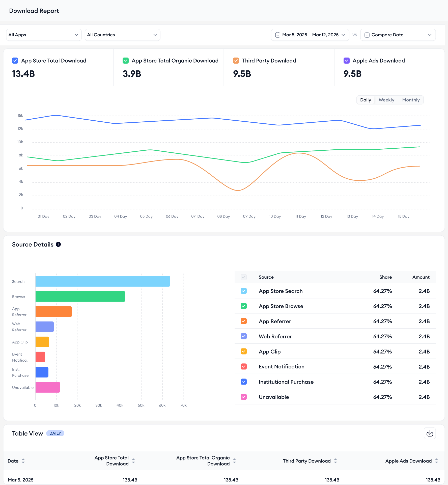Select the Daily view button

pos(366,100)
